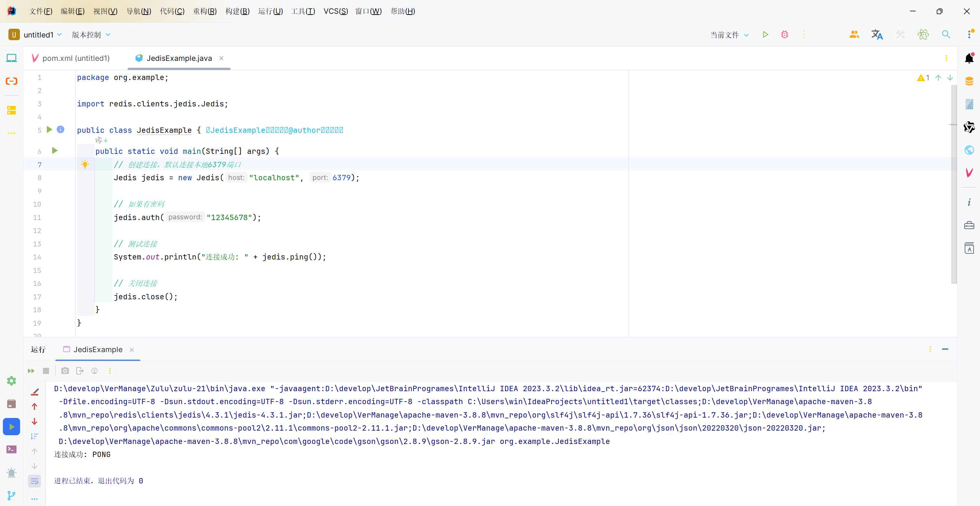Viewport: 980px width, 506px height.
Task: Click the blue info icon in line 5 gutter
Action: click(61, 130)
